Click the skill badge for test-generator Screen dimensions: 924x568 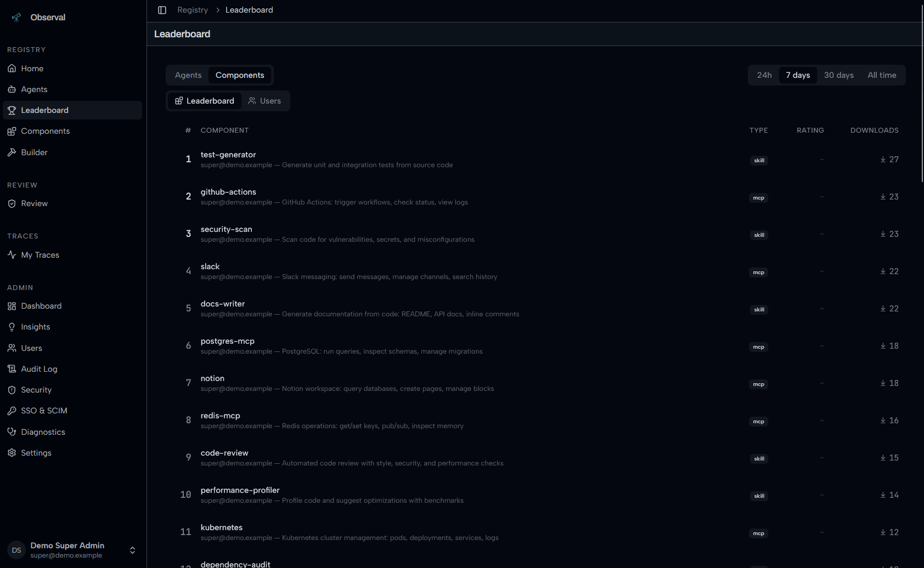[x=759, y=161]
